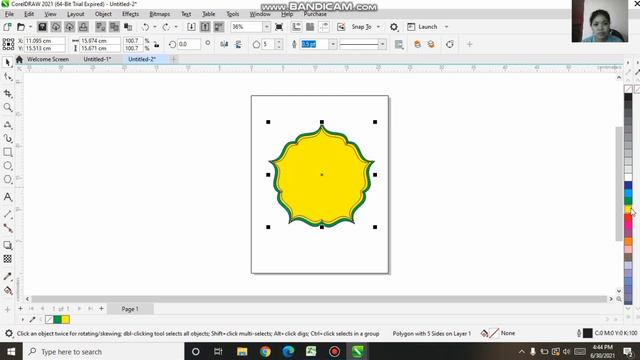Open the zoom level dropdown

pyautogui.click(x=266, y=27)
